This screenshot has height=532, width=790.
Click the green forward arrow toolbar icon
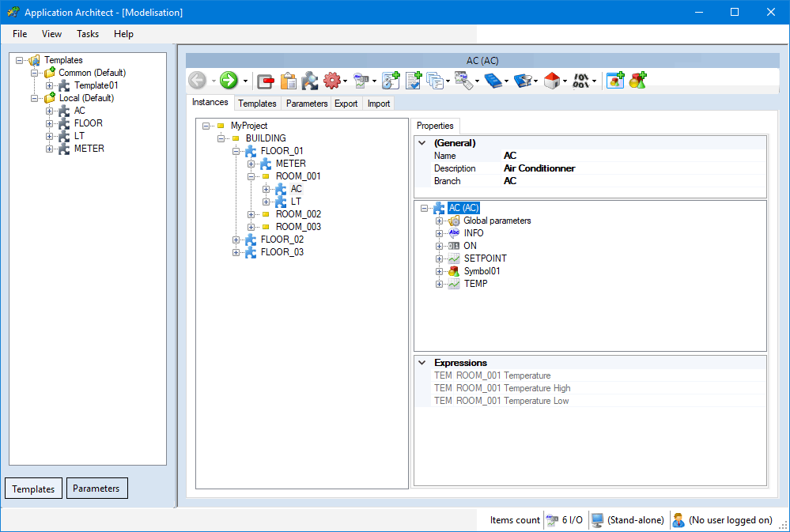pyautogui.click(x=229, y=80)
